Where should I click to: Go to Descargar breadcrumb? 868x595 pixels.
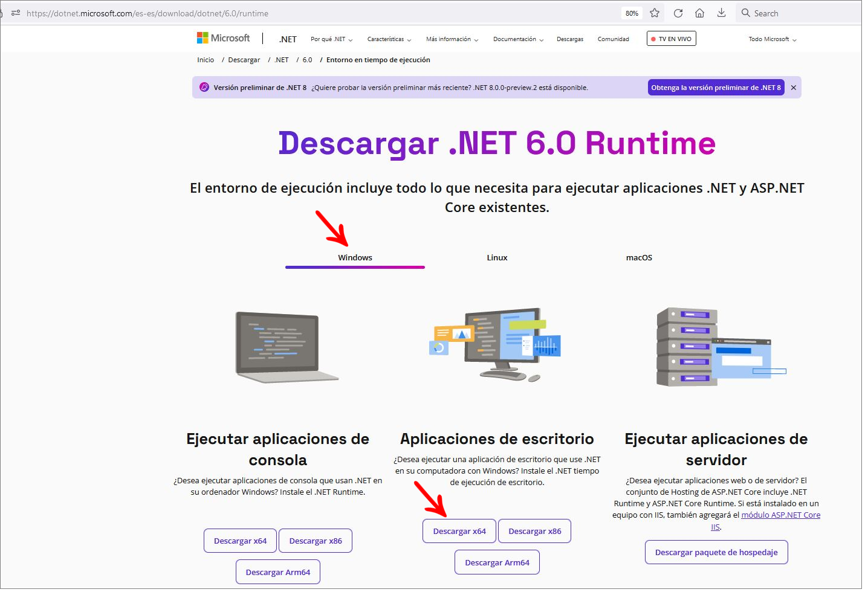(244, 60)
